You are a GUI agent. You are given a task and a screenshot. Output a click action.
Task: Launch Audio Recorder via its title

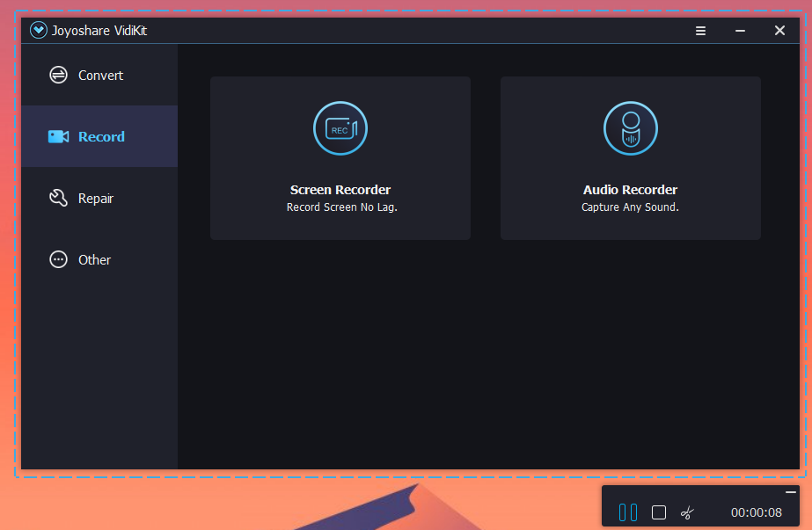tap(630, 190)
